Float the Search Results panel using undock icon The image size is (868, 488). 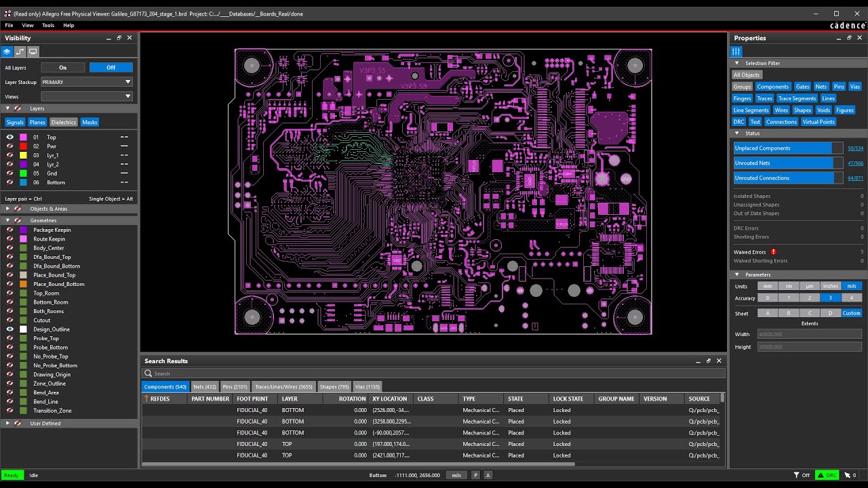[709, 361]
